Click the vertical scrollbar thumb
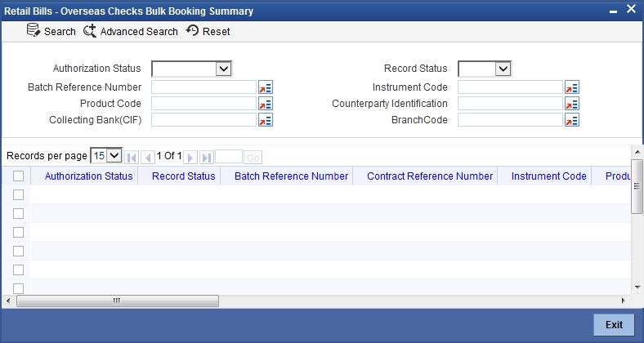 [x=637, y=186]
